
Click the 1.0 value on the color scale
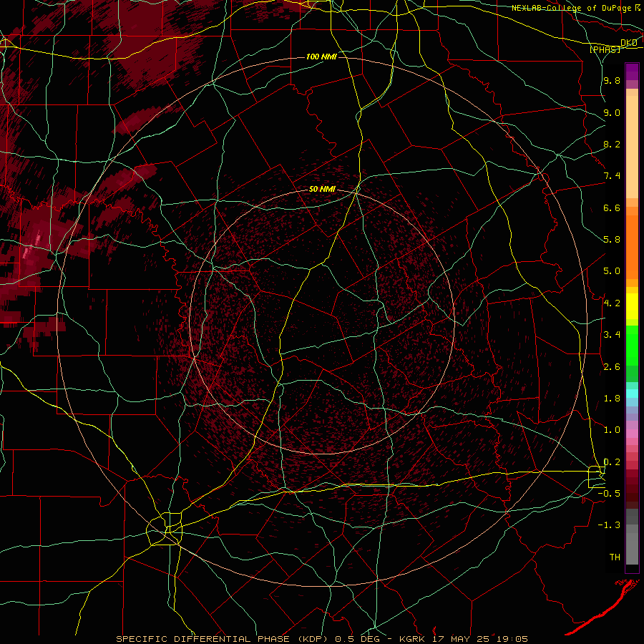(x=612, y=430)
